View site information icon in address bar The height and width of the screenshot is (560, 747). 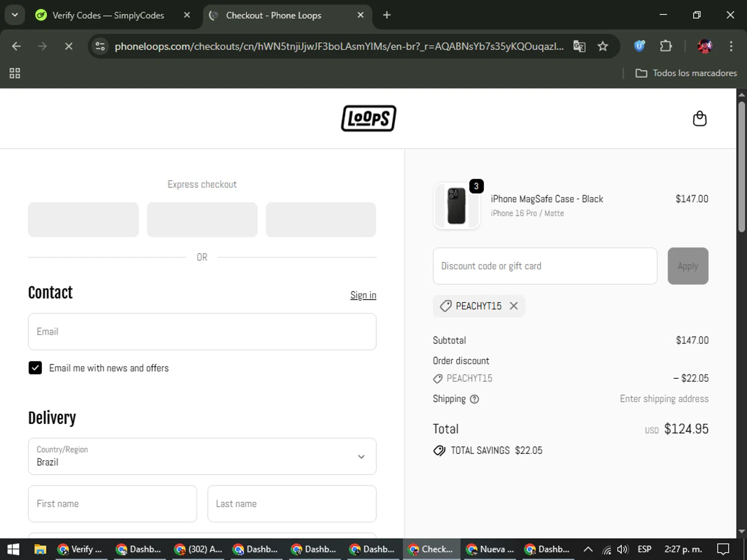100,46
